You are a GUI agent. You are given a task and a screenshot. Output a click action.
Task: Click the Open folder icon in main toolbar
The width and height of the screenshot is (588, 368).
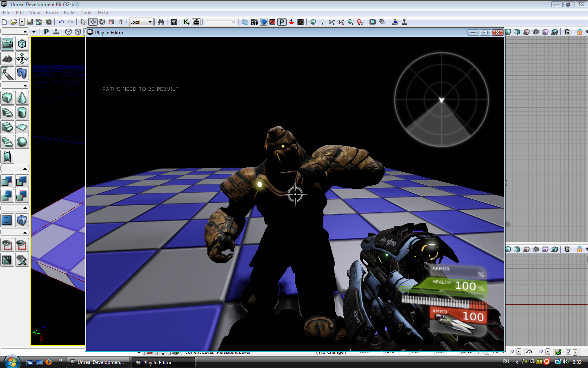pos(13,22)
